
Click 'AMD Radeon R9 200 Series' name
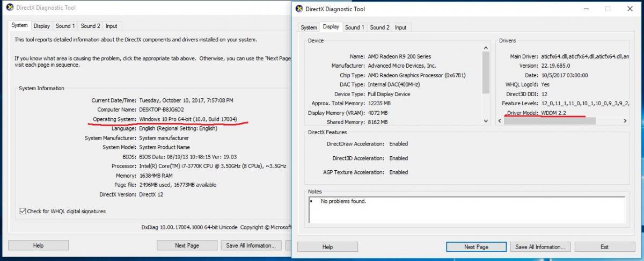tap(399, 56)
